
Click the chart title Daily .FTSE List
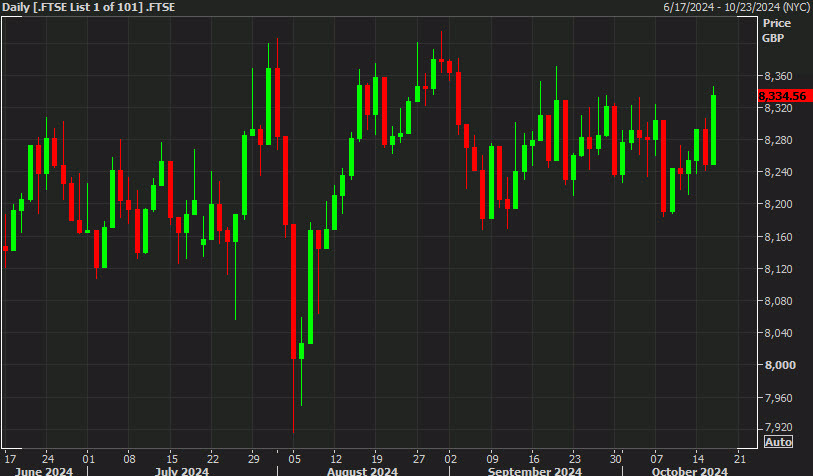(x=89, y=7)
